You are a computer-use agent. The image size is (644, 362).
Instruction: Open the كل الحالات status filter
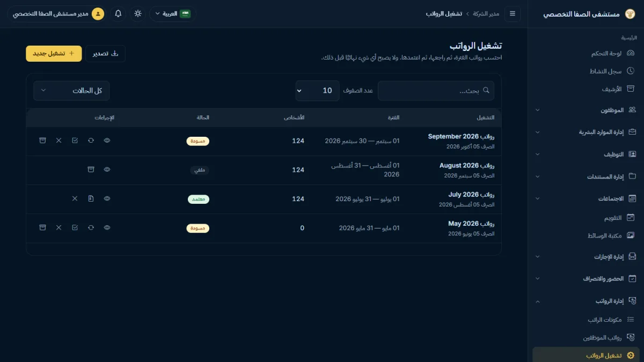(x=71, y=91)
